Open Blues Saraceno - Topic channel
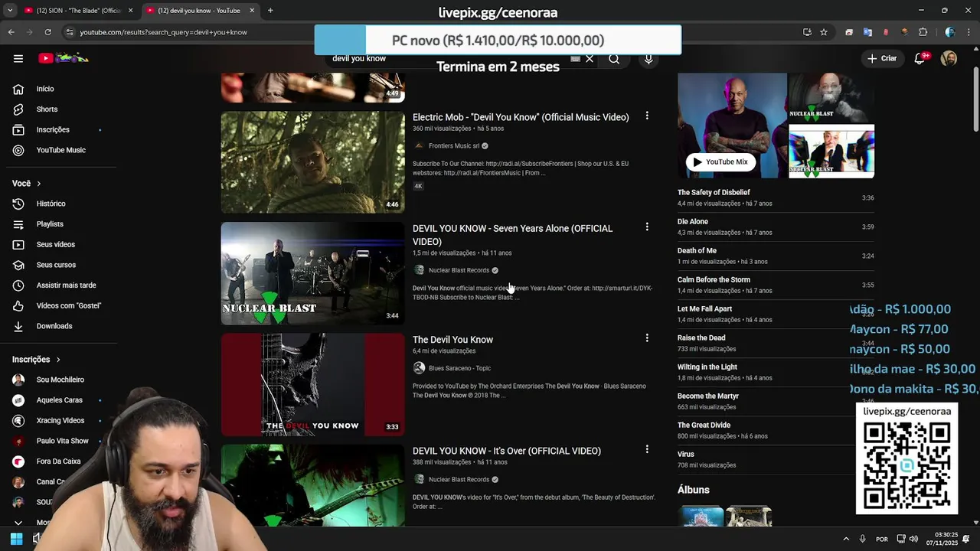980x551 pixels. 459,368
